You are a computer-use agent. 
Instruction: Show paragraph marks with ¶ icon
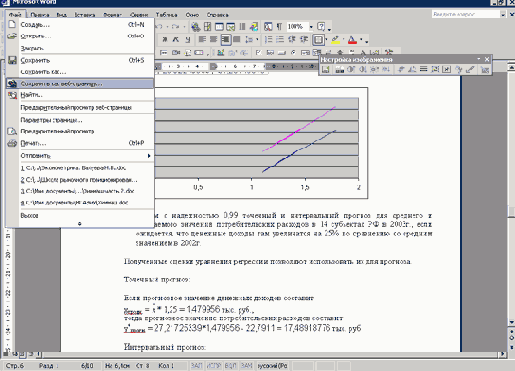(279, 26)
